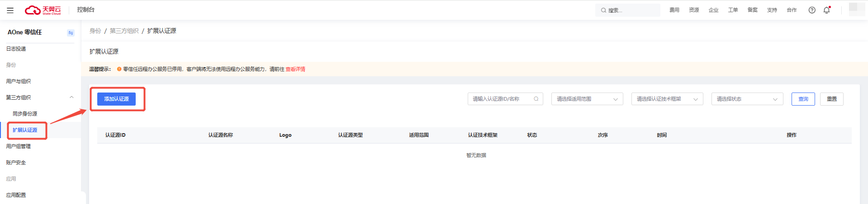Go to 账户安全 in sidebar

pos(16,162)
